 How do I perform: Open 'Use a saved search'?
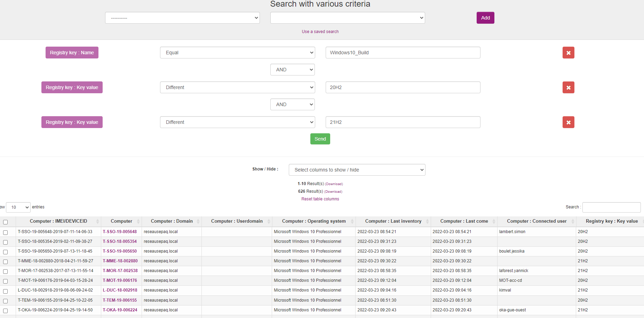pyautogui.click(x=320, y=31)
